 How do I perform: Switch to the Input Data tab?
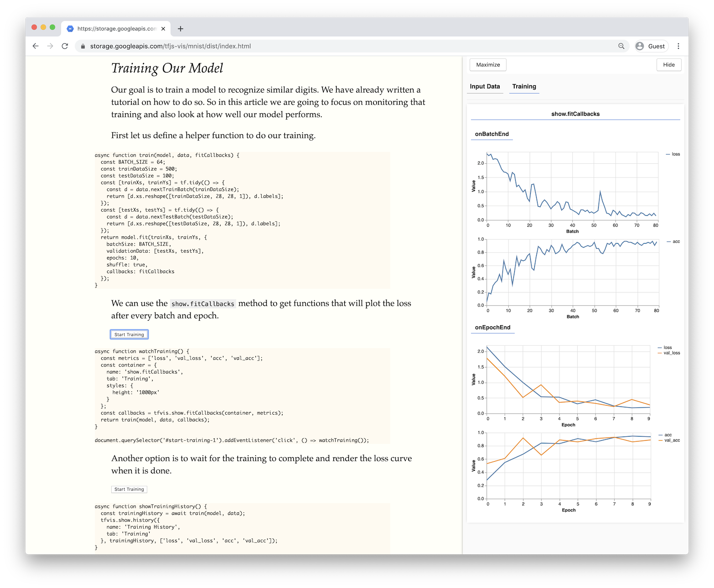point(485,86)
